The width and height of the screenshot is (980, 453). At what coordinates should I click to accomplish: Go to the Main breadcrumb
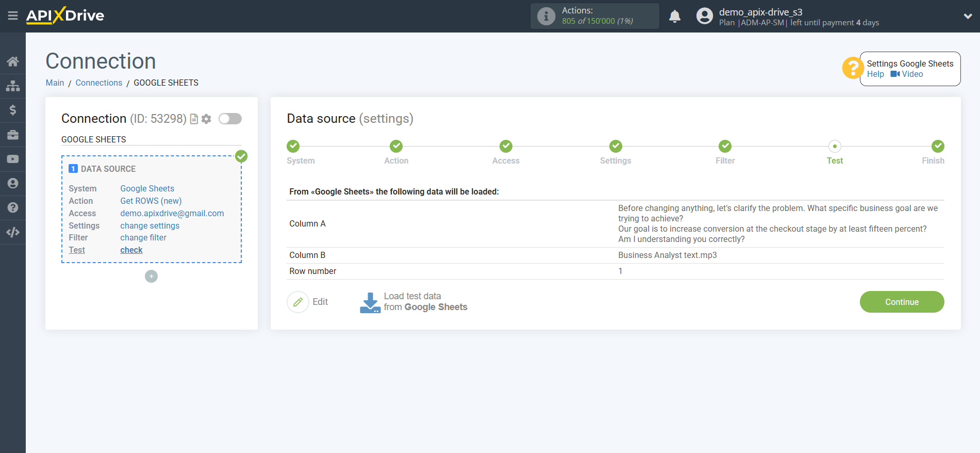pos(55,83)
